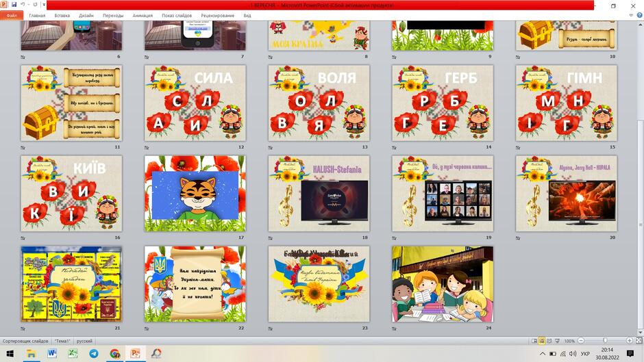Open the Файл menu button
This screenshot has height=362, width=644.
(x=12, y=16)
